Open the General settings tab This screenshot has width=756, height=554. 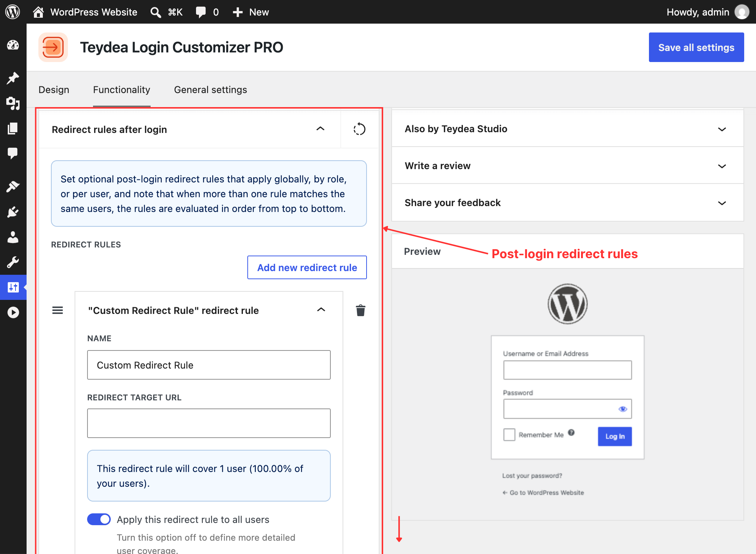[x=210, y=90]
